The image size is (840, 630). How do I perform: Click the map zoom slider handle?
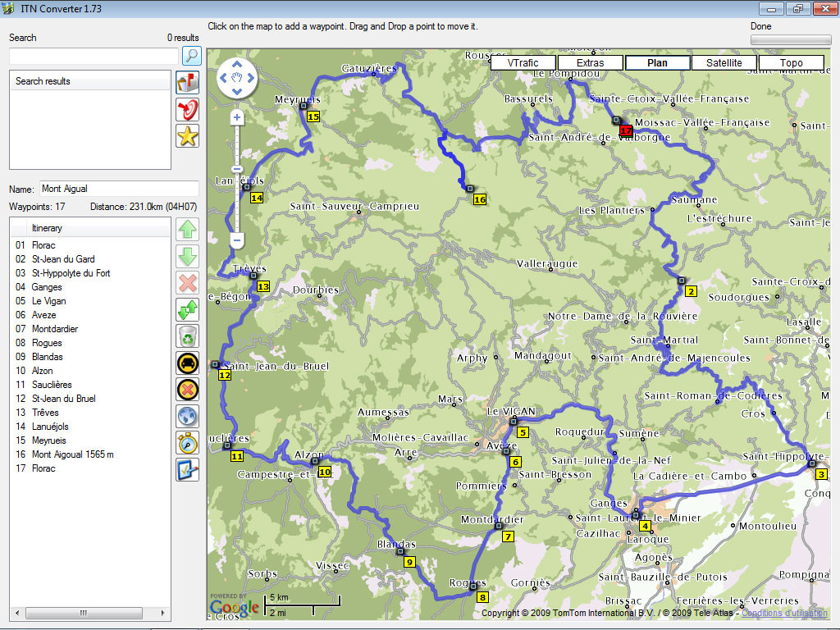click(x=237, y=169)
